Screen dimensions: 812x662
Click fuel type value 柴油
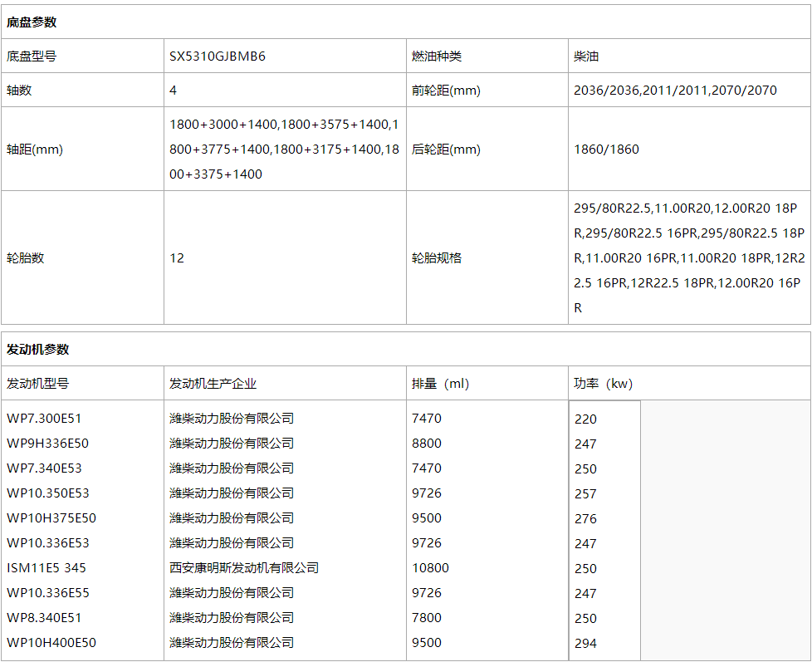tap(586, 56)
